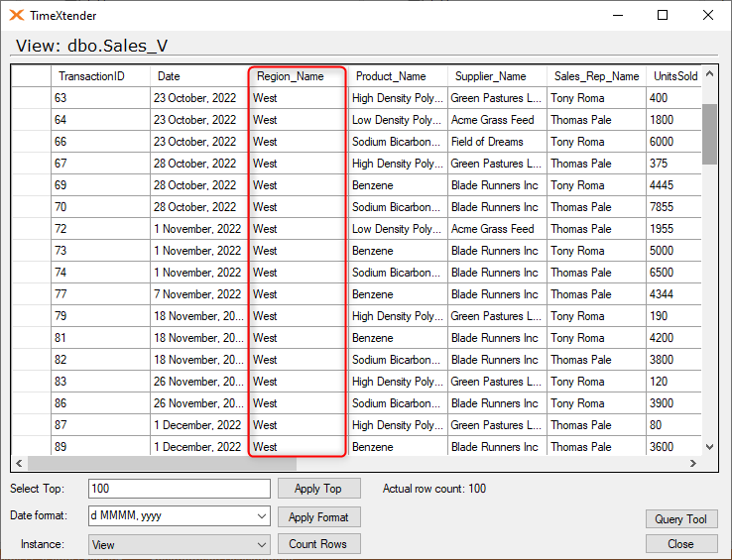Select TransactionID cell 64
Image resolution: width=732 pixels, height=560 pixels.
click(100, 120)
